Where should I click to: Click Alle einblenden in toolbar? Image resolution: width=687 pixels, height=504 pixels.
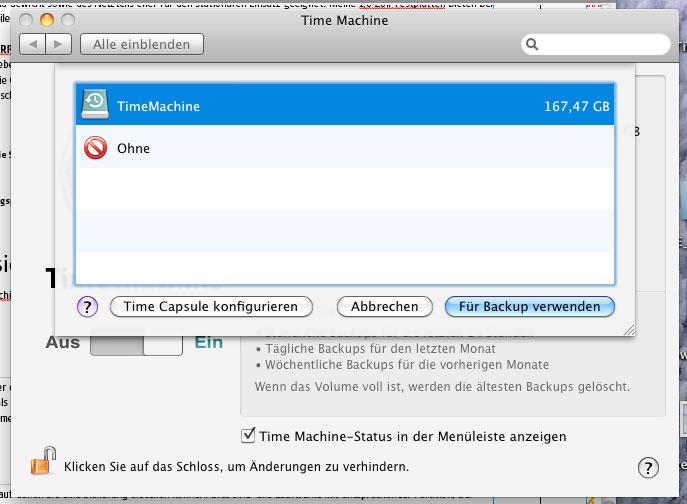pos(142,44)
